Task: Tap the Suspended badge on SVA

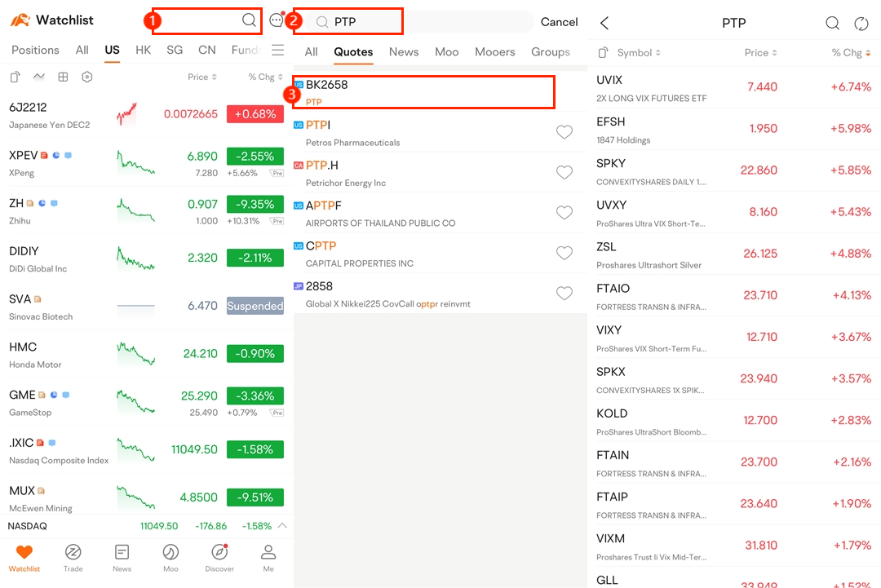Action: pyautogui.click(x=255, y=306)
